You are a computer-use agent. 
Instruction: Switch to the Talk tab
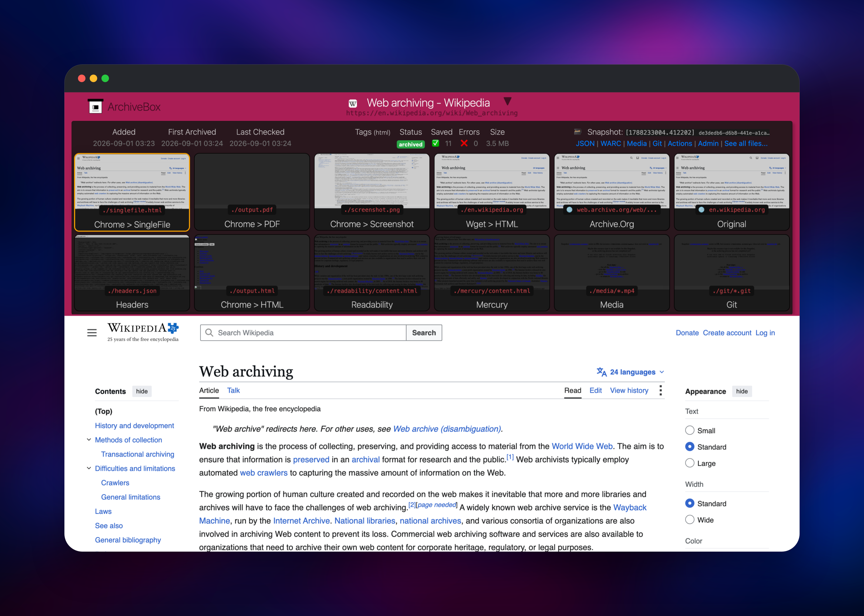[233, 390]
